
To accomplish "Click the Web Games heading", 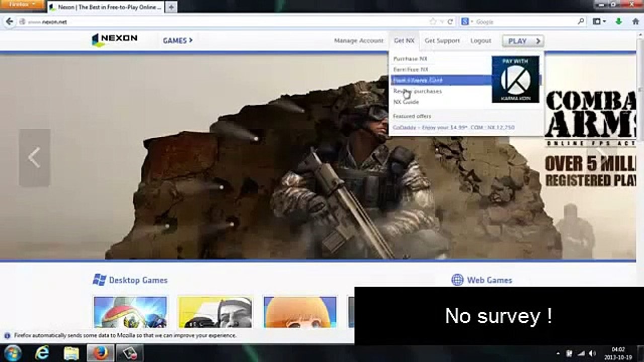I will click(489, 280).
